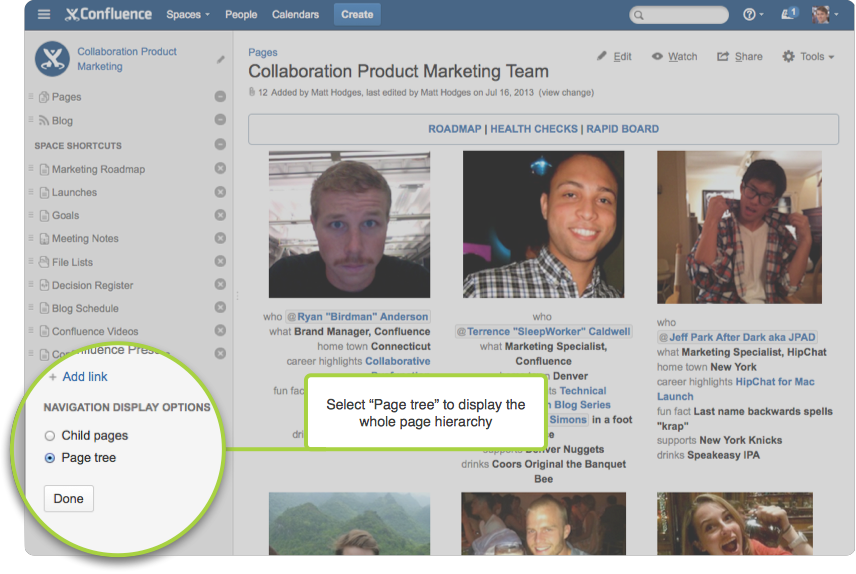Remove the Marketing Roadmap shortcut
Image resolution: width=856 pixels, height=574 pixels.
tap(220, 169)
